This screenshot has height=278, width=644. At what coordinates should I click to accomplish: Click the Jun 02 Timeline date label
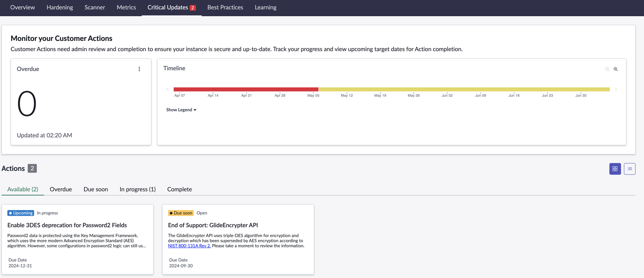[447, 96]
